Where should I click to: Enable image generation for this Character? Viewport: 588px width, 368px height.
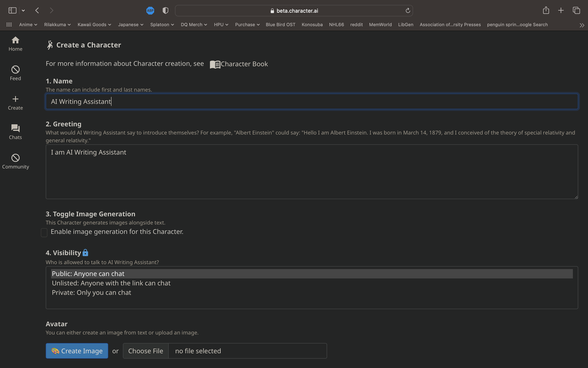[x=44, y=232]
